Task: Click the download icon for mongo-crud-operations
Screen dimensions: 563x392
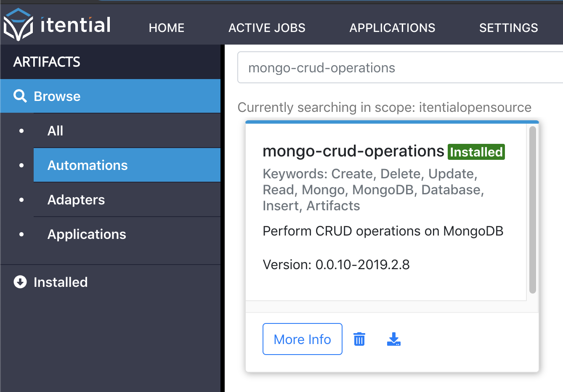Action: 393,339
